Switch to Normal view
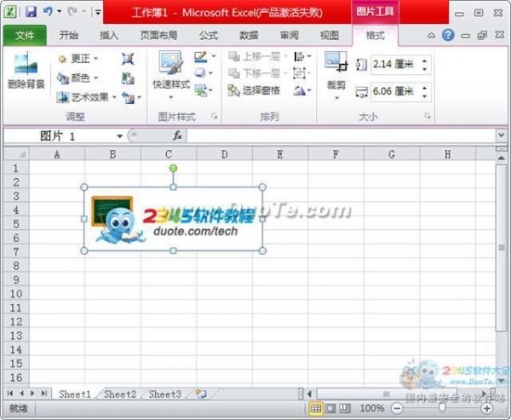511x420 pixels. point(315,408)
